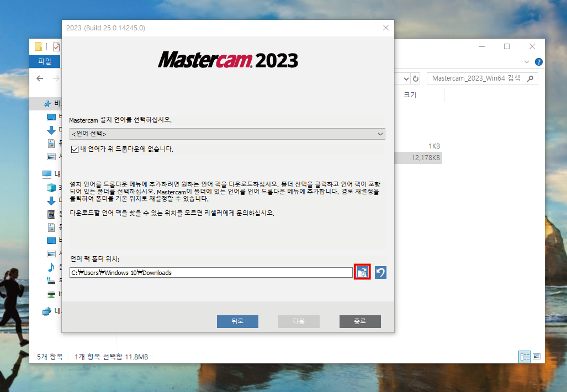This screenshot has height=392, width=567.
Task: Switch Explorer to details view
Action: (524, 357)
